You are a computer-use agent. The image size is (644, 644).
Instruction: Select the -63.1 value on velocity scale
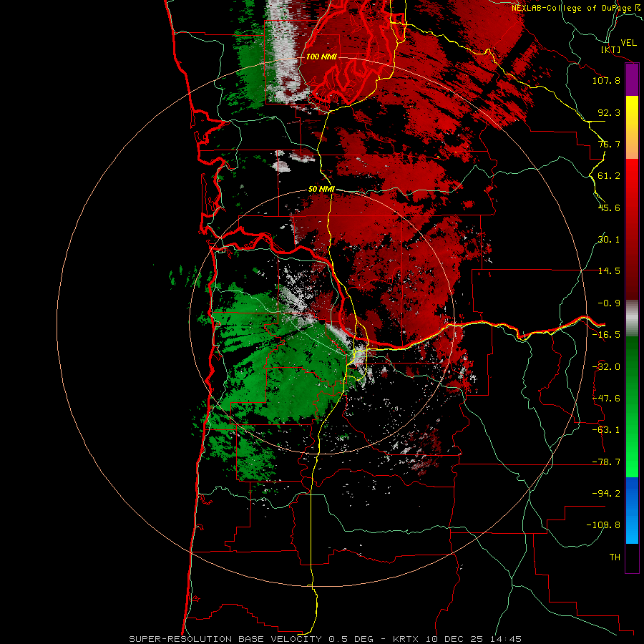(x=606, y=430)
